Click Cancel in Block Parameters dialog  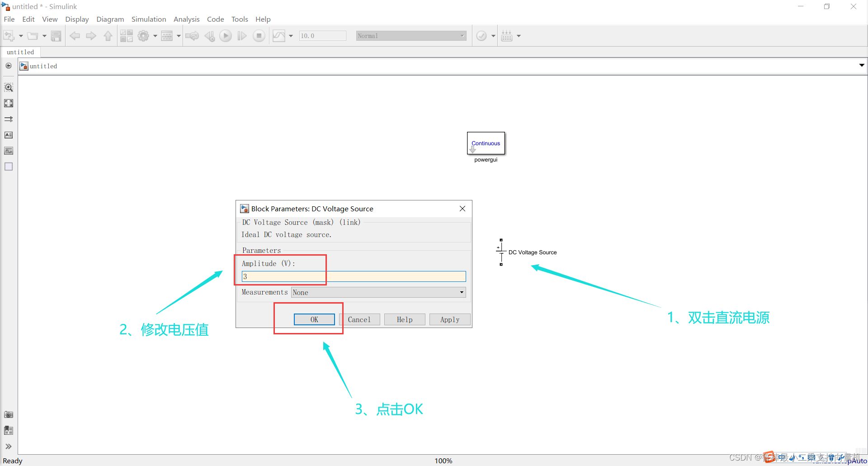coord(359,319)
